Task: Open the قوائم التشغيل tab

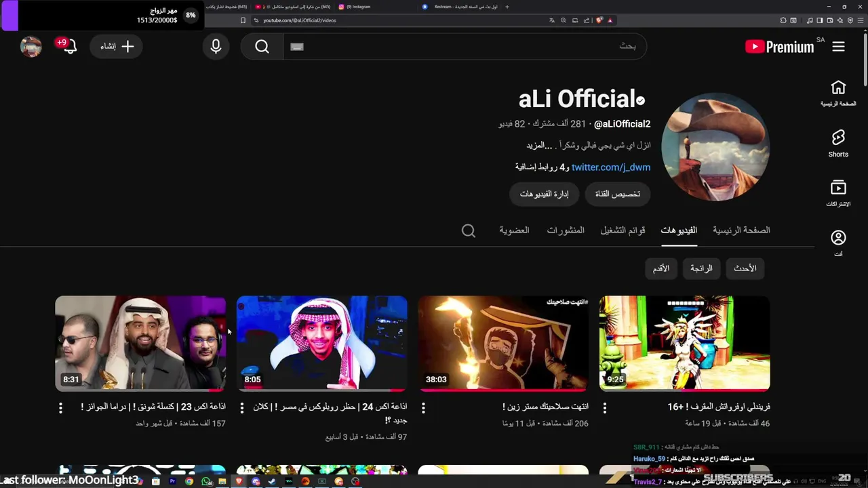Action: (623, 230)
